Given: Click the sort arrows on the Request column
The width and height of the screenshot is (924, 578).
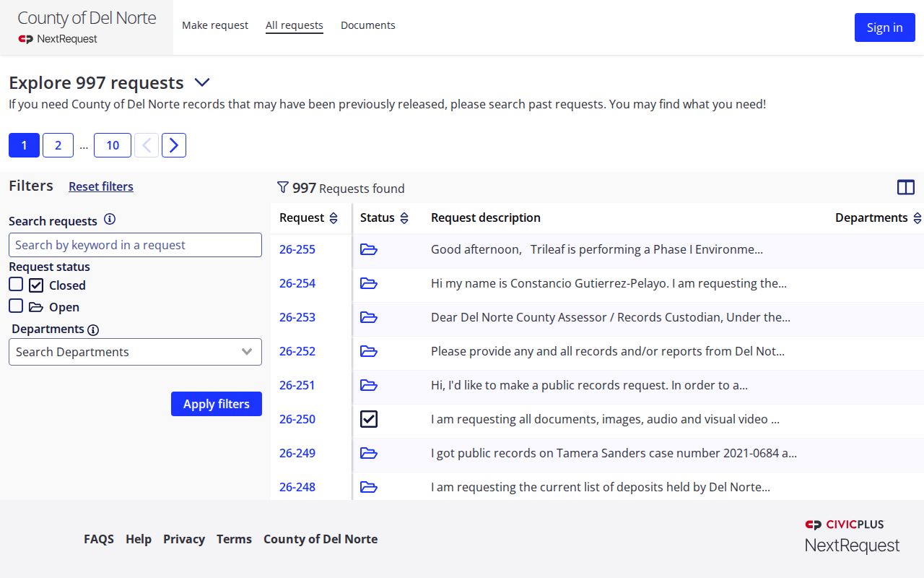Looking at the screenshot, I should pyautogui.click(x=334, y=217).
